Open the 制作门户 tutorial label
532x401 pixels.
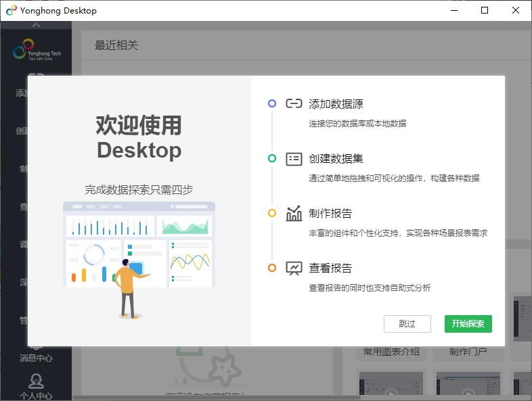click(x=468, y=352)
